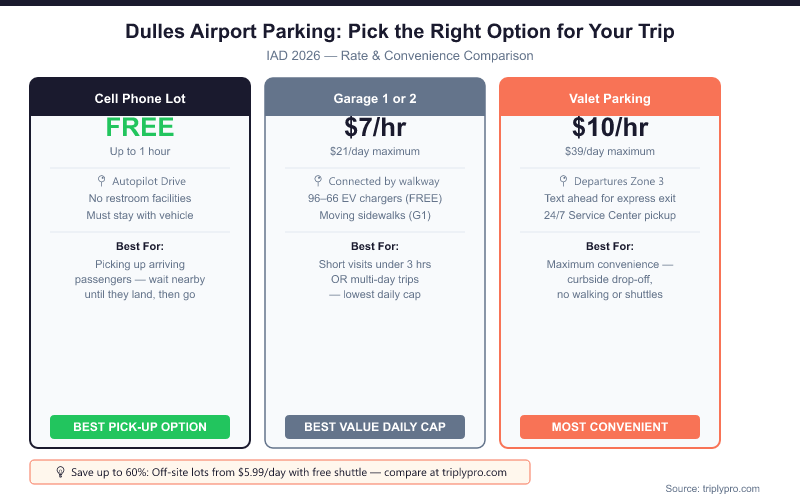The height and width of the screenshot is (500, 800).
Task: Click the main Dulles Airport Parking title
Action: [400, 31]
